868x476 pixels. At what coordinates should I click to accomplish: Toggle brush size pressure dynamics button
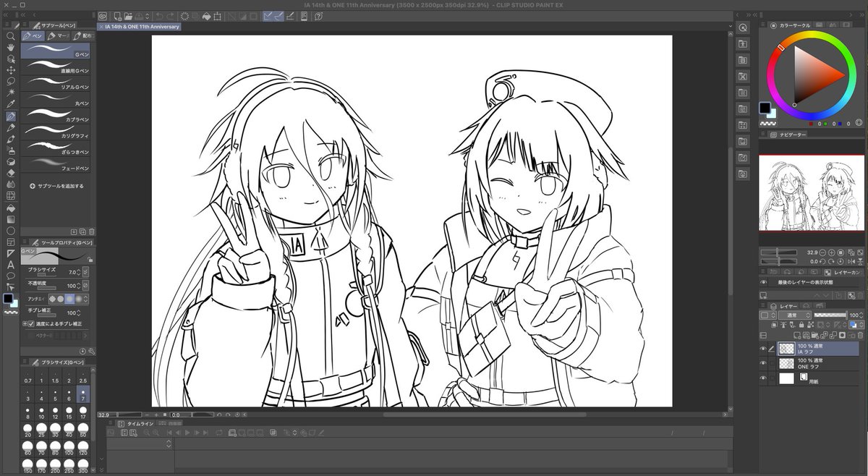tap(85, 271)
